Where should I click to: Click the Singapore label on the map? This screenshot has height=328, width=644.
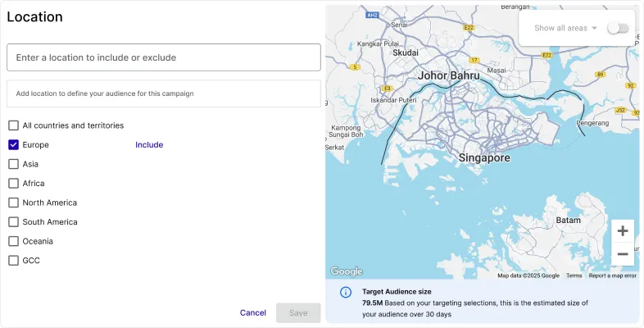pos(484,157)
